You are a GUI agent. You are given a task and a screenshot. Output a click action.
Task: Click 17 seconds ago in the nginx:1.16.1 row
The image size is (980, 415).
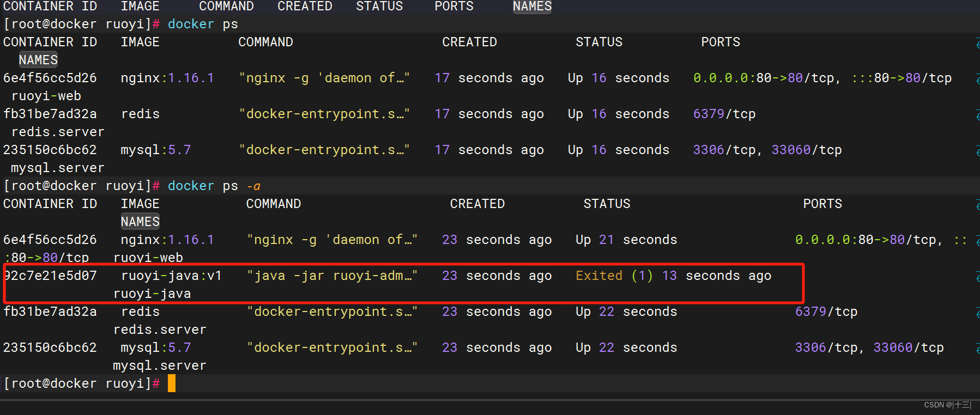[x=489, y=78]
